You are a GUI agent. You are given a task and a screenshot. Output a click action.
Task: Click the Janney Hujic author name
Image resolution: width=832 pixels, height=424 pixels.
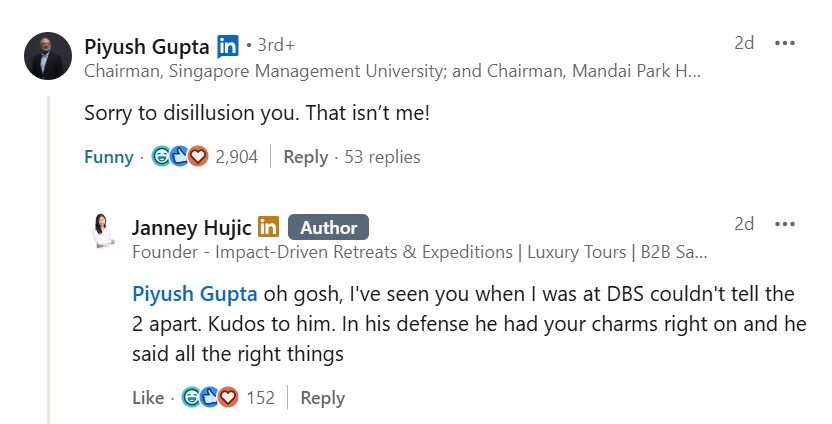click(x=191, y=228)
